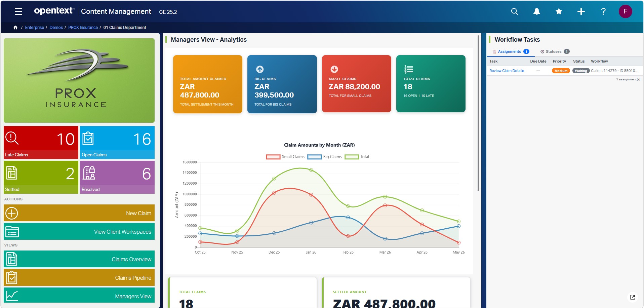Viewport: 644px width, 308px height.
Task: Toggle Big Claims series in chart legend
Action: pyautogui.click(x=325, y=157)
